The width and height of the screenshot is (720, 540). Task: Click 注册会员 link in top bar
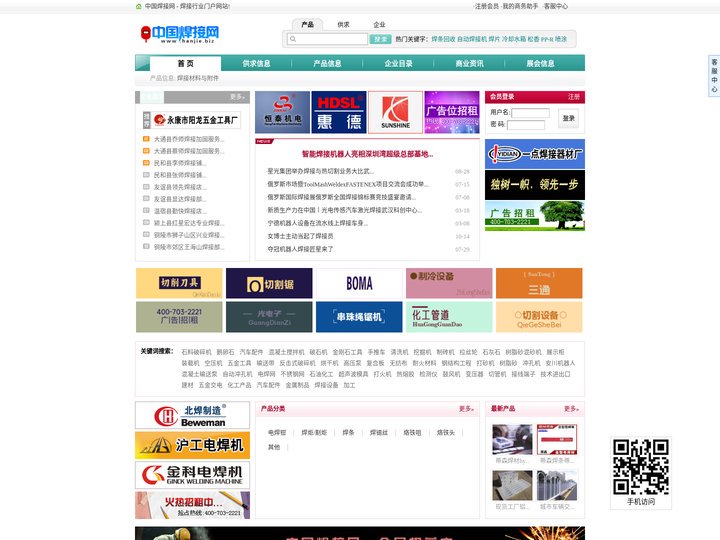click(x=487, y=6)
